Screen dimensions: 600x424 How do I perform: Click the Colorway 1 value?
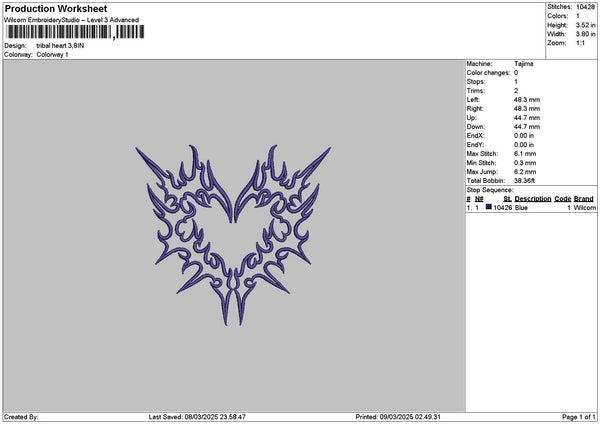(x=53, y=55)
